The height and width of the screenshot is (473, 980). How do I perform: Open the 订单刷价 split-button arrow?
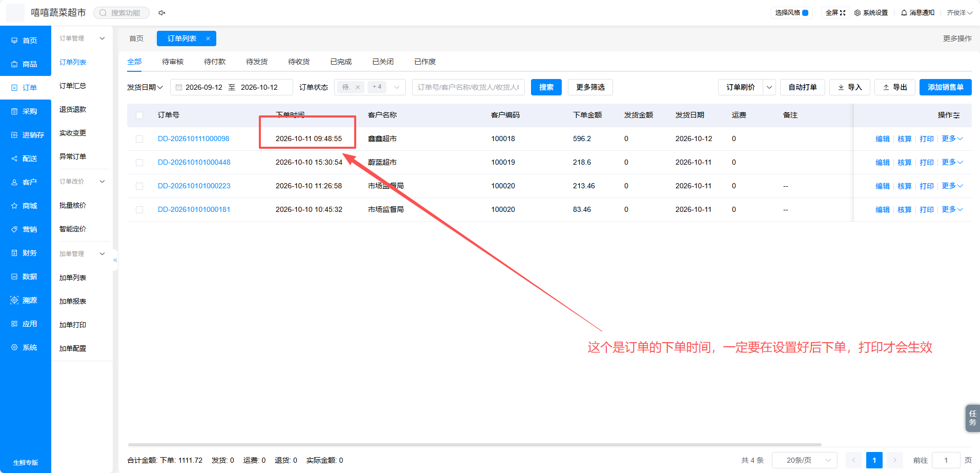click(x=769, y=87)
